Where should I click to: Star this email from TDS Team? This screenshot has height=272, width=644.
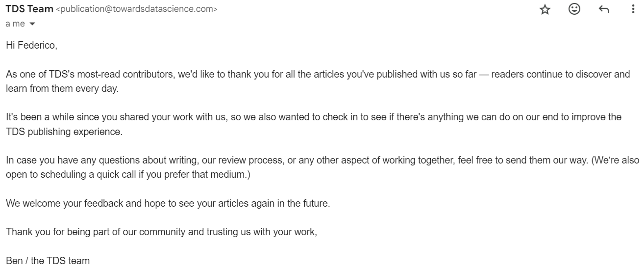point(545,9)
